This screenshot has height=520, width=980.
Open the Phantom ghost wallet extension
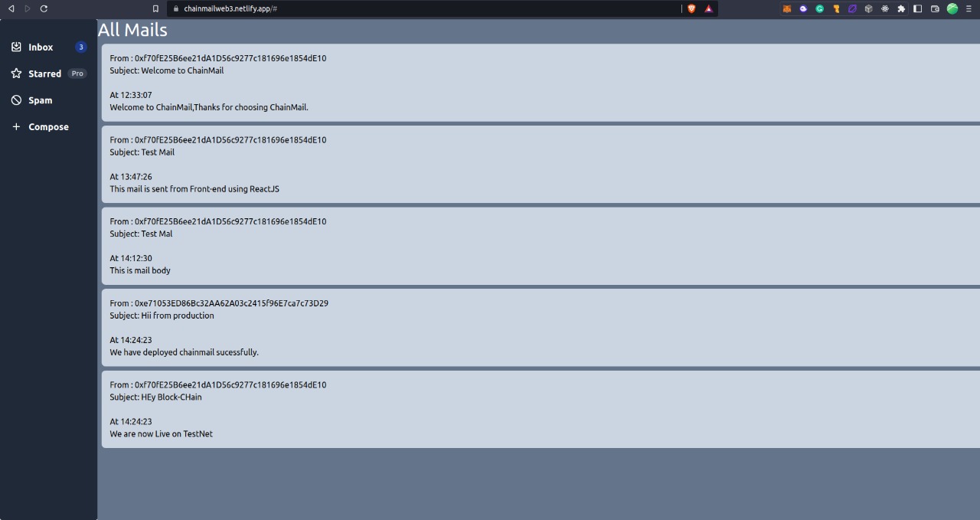(803, 8)
